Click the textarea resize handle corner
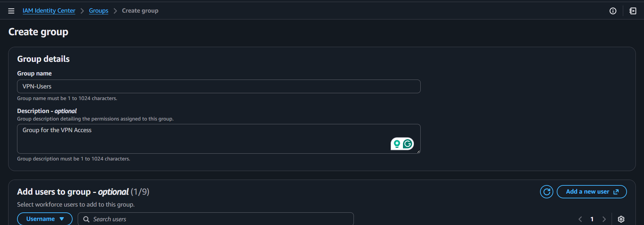 419,152
